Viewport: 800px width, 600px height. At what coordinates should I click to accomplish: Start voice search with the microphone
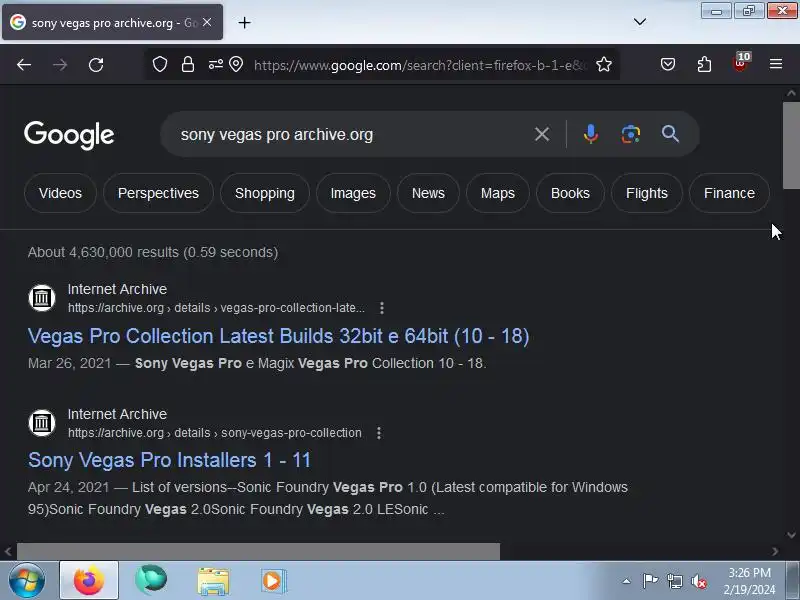tap(591, 134)
